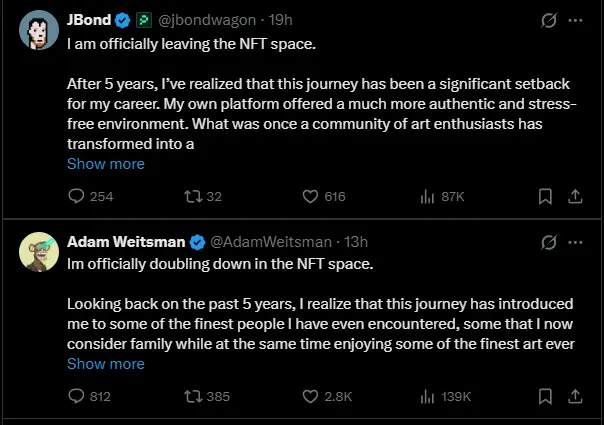The width and height of the screenshot is (604, 425).
Task: Open more options menu on JBond's tweet
Action: click(575, 20)
